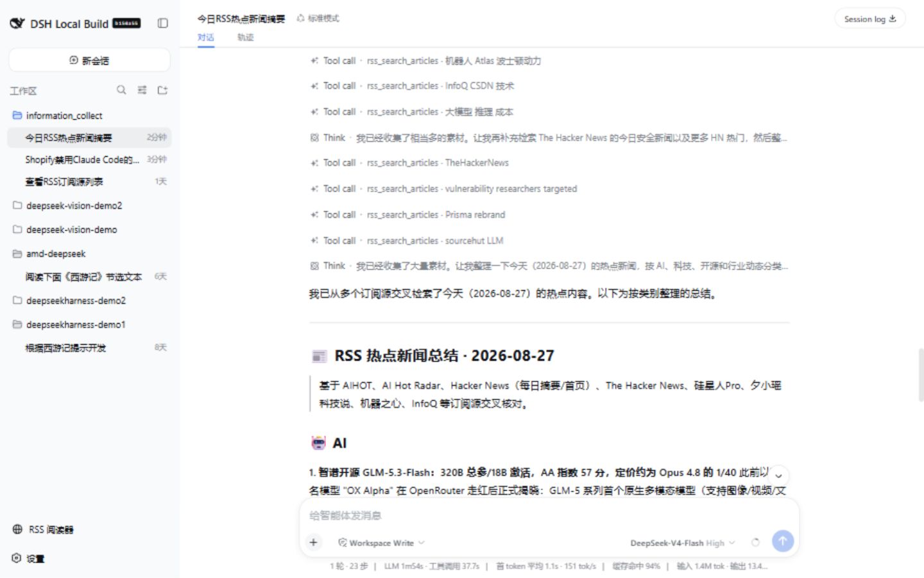924x578 pixels.
Task: Expand Tool call Prisma rebrand
Action: [x=407, y=215]
